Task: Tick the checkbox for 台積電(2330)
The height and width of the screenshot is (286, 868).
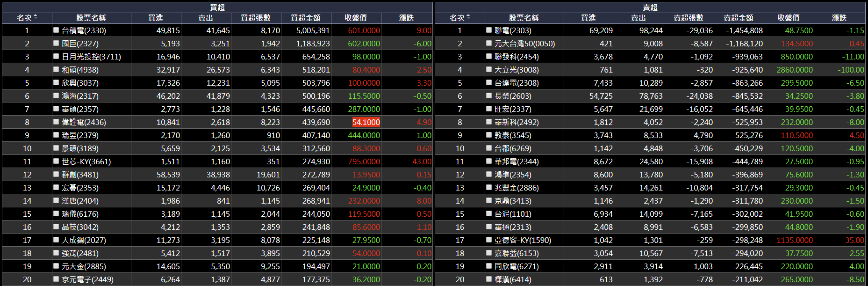Action: [56, 30]
